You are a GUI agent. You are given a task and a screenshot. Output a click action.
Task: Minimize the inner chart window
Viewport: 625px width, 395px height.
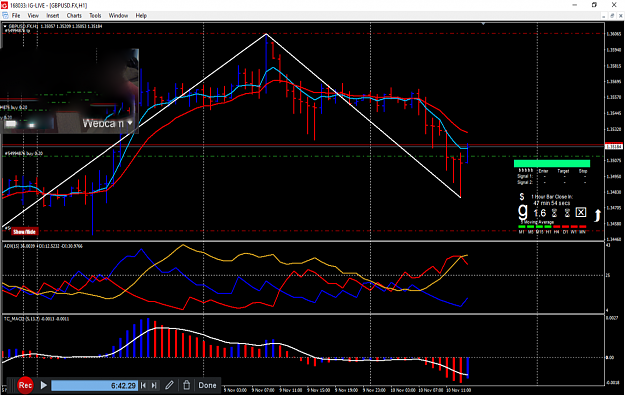pos(604,16)
